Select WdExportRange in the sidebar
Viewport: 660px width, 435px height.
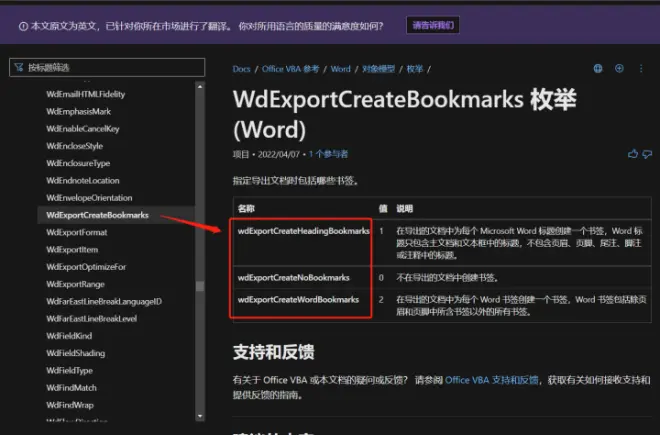coord(75,284)
